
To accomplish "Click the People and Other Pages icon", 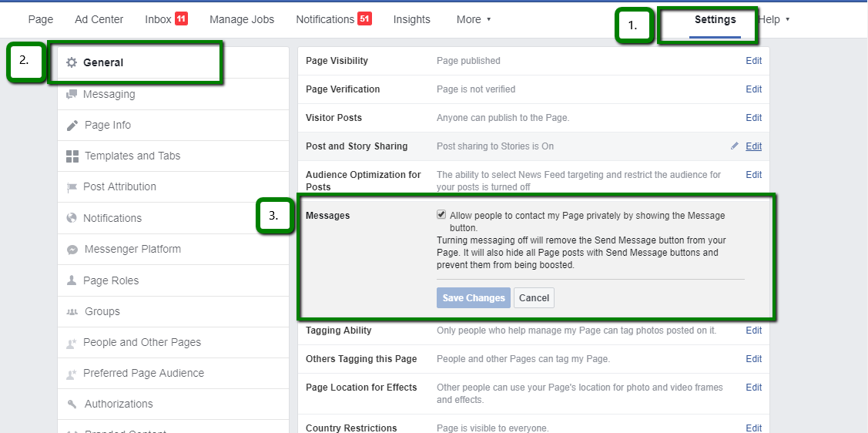I will click(x=72, y=343).
